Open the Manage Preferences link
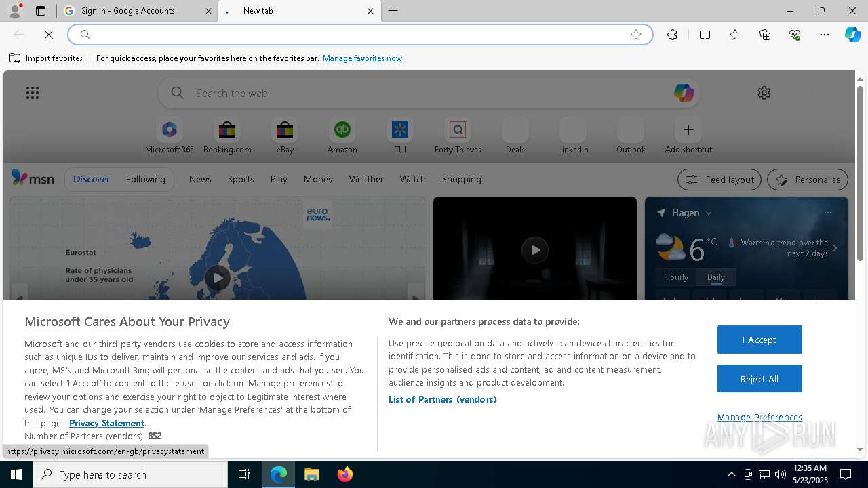The image size is (868, 488). [759, 417]
